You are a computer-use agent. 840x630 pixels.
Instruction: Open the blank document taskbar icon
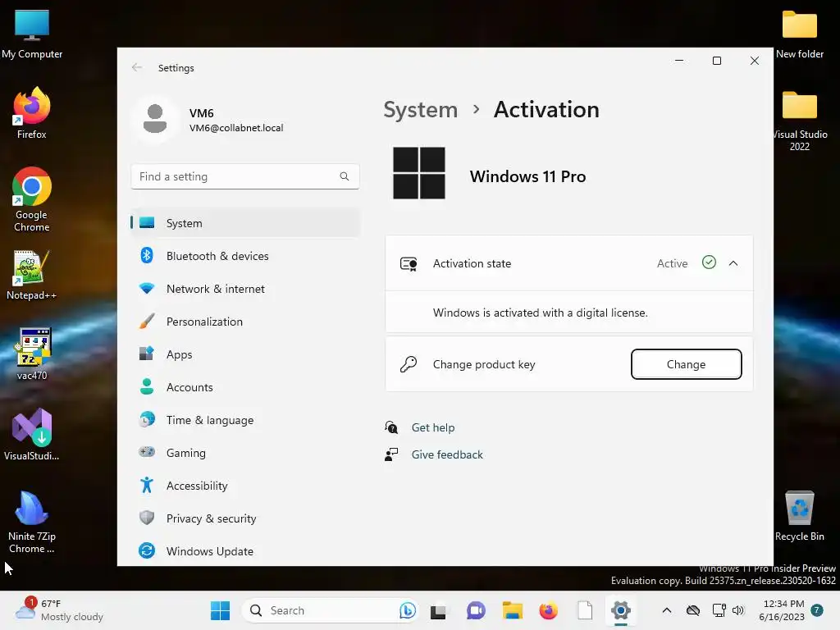[x=585, y=610]
